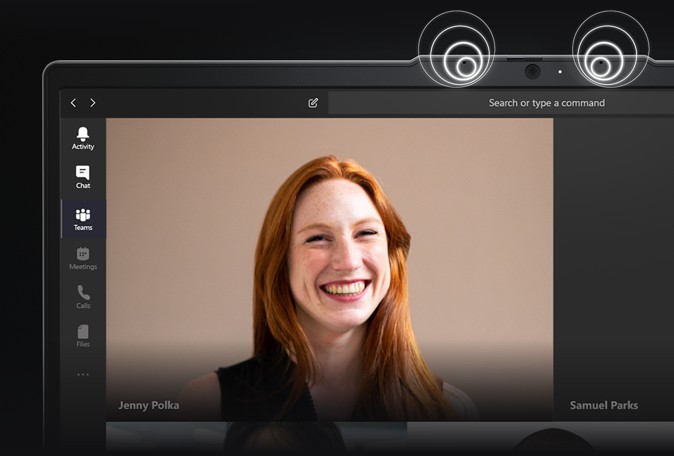
Task: Open the Files section
Action: [x=83, y=336]
